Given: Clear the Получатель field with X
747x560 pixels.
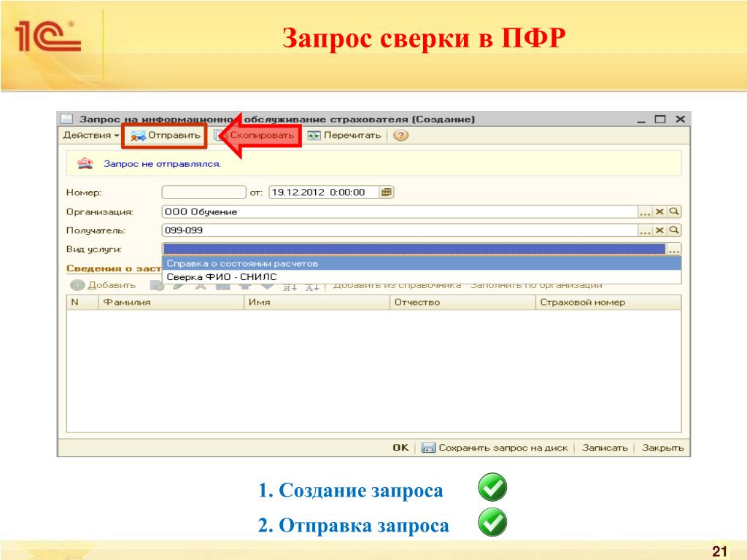Looking at the screenshot, I should 659,230.
